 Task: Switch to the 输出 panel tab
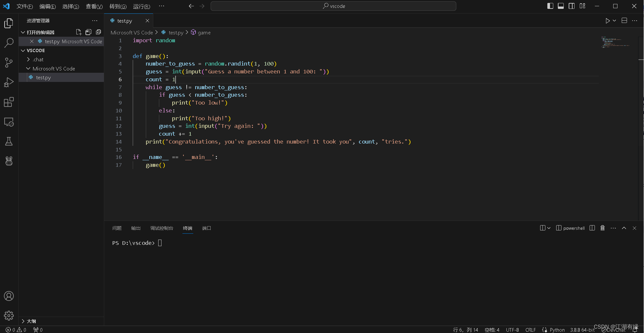coord(136,228)
